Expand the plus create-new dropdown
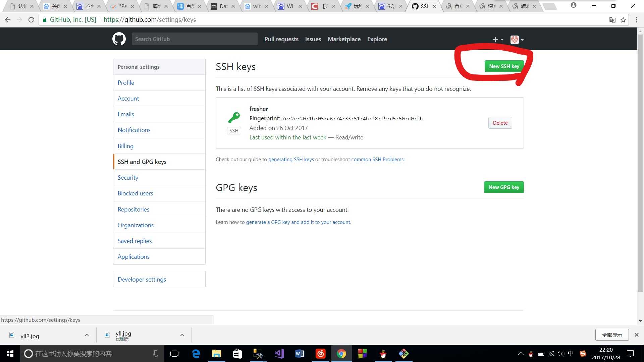644x362 pixels. (x=498, y=40)
